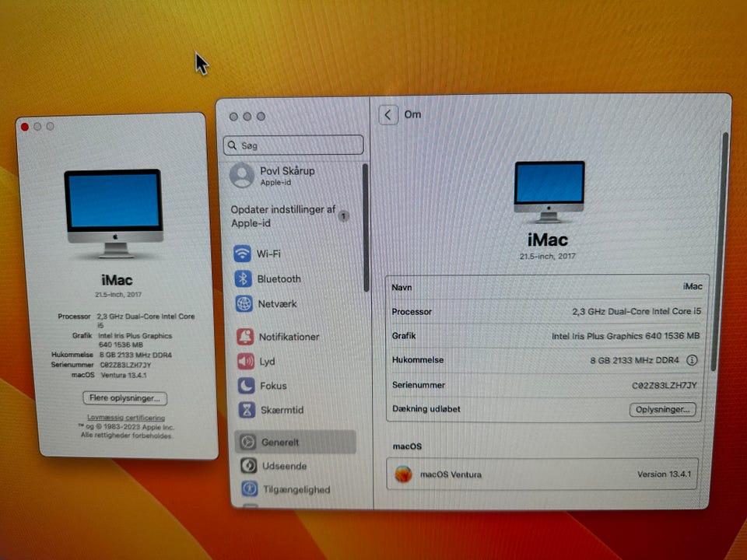Open Wi-Fi settings icon in sidebar
Image resolution: width=747 pixels, height=560 pixels.
pos(243,254)
